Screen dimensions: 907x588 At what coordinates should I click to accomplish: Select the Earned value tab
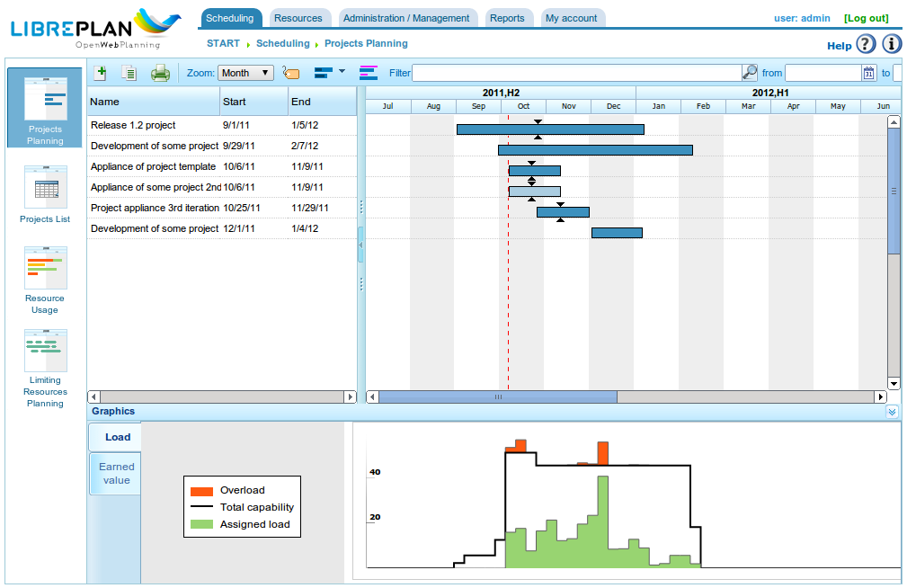tap(116, 473)
